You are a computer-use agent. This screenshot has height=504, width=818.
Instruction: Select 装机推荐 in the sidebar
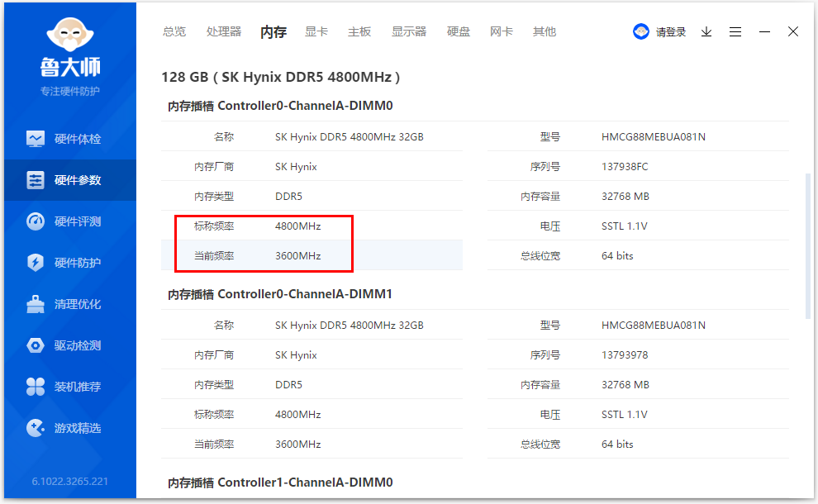click(69, 386)
